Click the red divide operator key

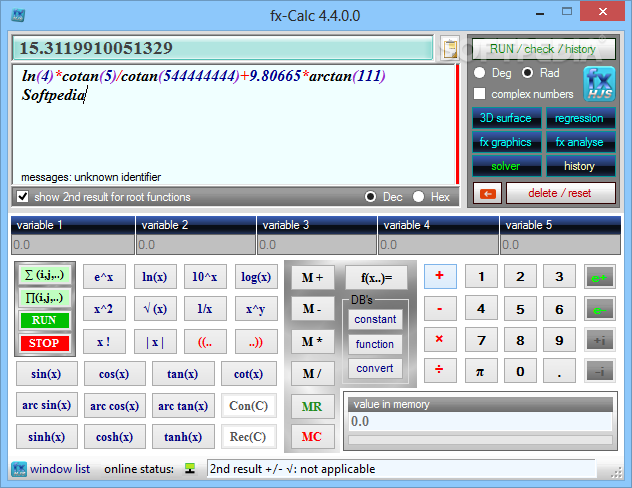click(x=440, y=370)
